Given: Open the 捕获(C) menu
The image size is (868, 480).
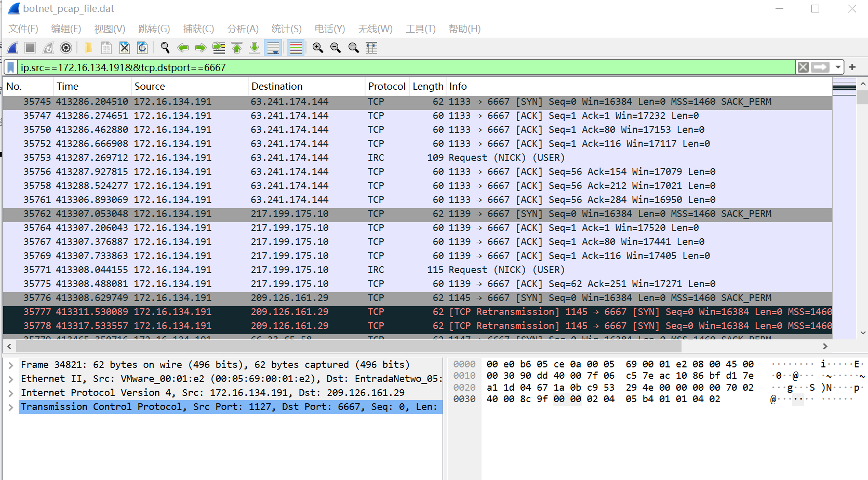Looking at the screenshot, I should (x=198, y=29).
